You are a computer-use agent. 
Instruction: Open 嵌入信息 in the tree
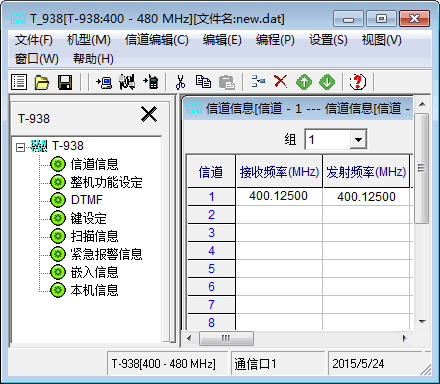coord(94,272)
